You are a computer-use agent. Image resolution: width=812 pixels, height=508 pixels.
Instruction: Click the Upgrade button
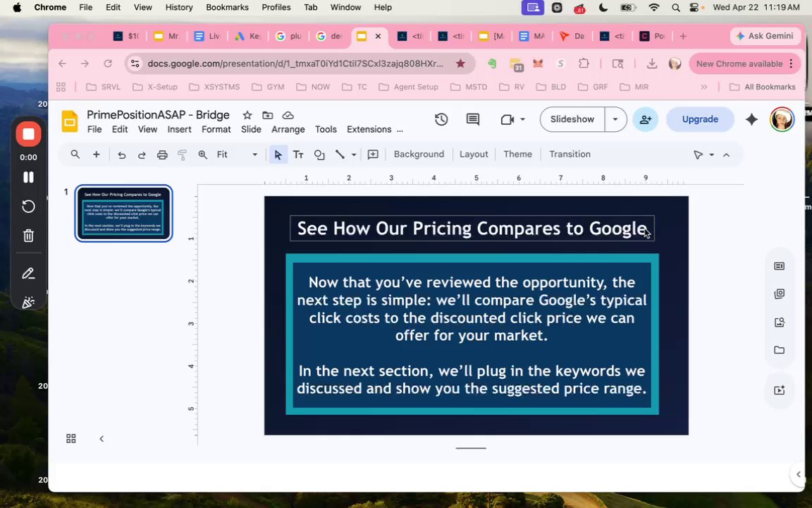tap(700, 119)
